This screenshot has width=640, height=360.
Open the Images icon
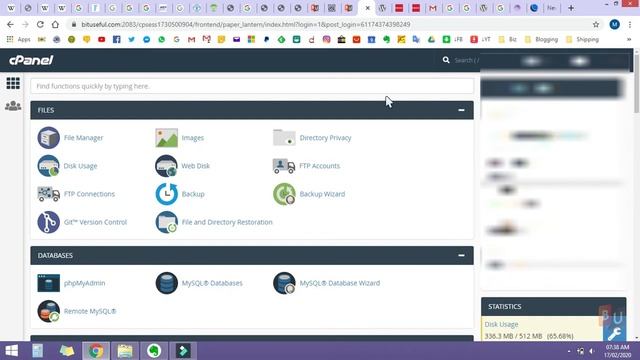point(167,138)
